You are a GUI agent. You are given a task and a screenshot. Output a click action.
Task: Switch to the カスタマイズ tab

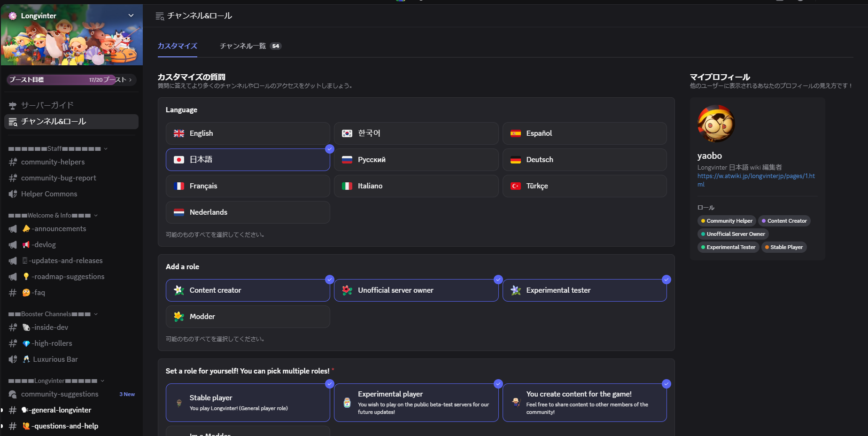click(x=178, y=46)
